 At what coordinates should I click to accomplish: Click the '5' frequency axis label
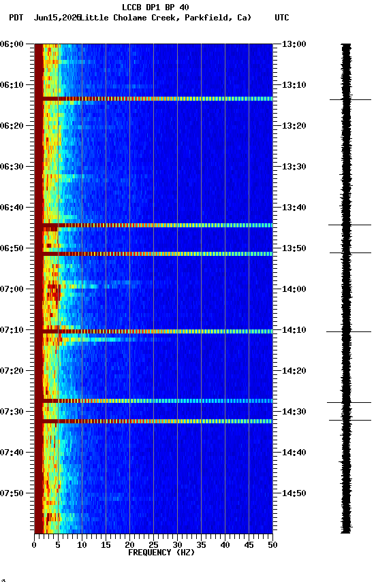pos(58,546)
